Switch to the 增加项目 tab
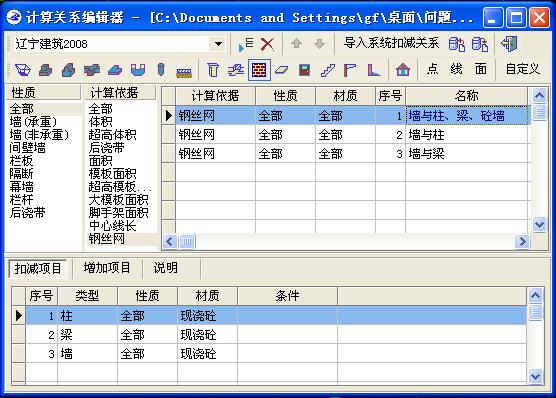Viewport: 556px width, 398px height. 107,268
